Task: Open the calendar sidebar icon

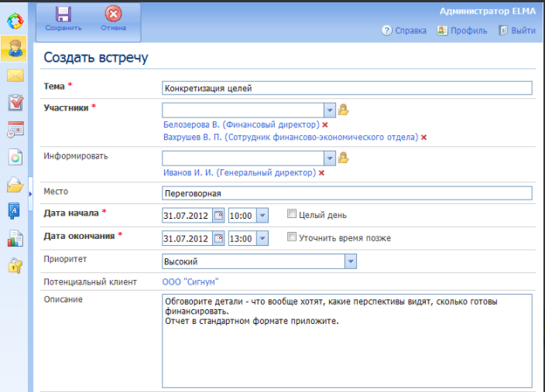Action: 15,129
